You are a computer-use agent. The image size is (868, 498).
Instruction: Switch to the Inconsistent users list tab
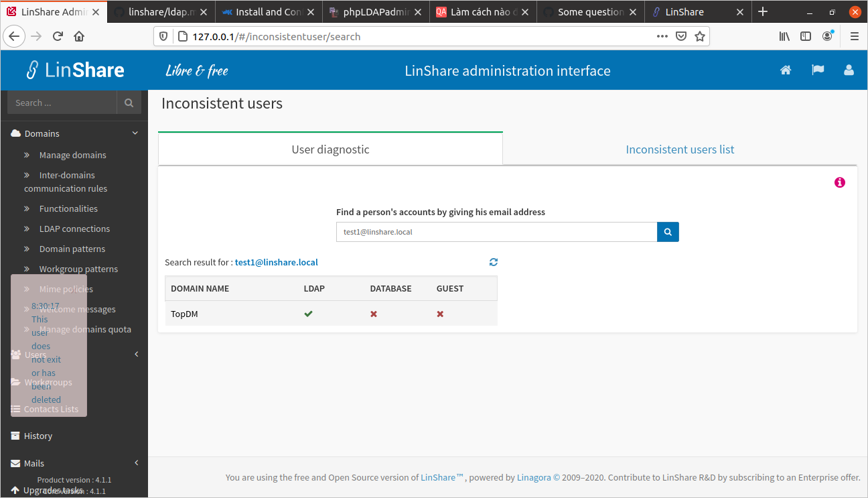680,149
